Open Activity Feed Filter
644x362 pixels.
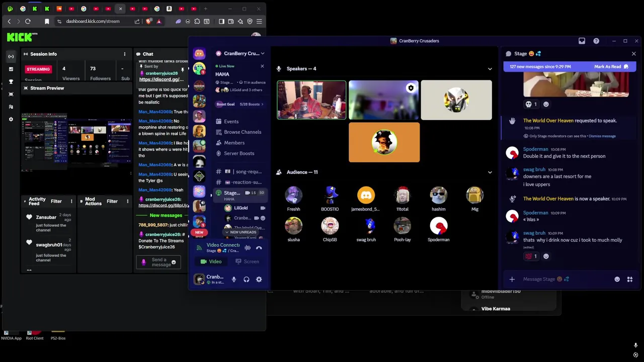pyautogui.click(x=56, y=202)
